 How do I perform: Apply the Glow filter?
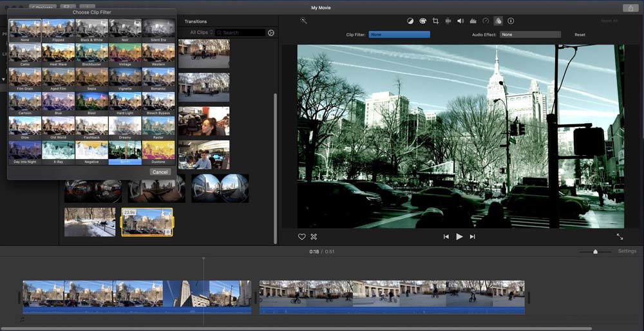[25, 128]
